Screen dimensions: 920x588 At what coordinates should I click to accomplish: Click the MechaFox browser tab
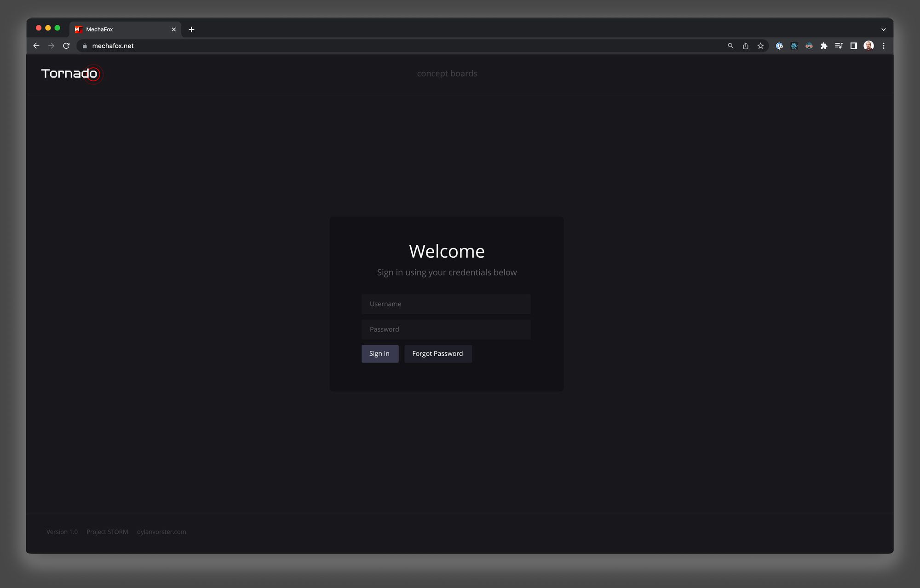[x=125, y=29]
